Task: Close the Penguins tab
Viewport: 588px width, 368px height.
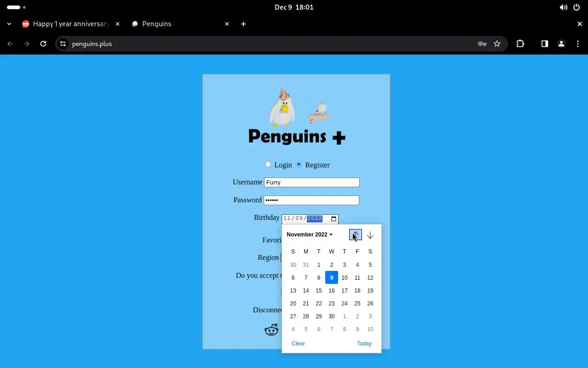Action: tap(227, 24)
